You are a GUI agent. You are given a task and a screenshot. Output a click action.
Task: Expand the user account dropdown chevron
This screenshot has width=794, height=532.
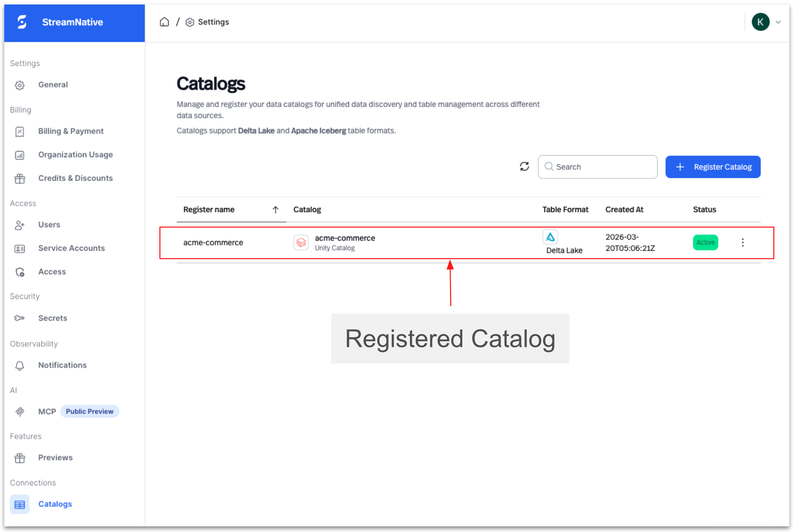click(x=778, y=22)
